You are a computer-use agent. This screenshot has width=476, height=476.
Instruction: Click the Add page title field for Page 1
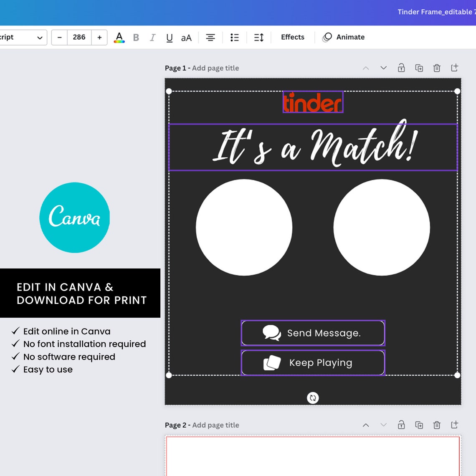[x=215, y=68]
